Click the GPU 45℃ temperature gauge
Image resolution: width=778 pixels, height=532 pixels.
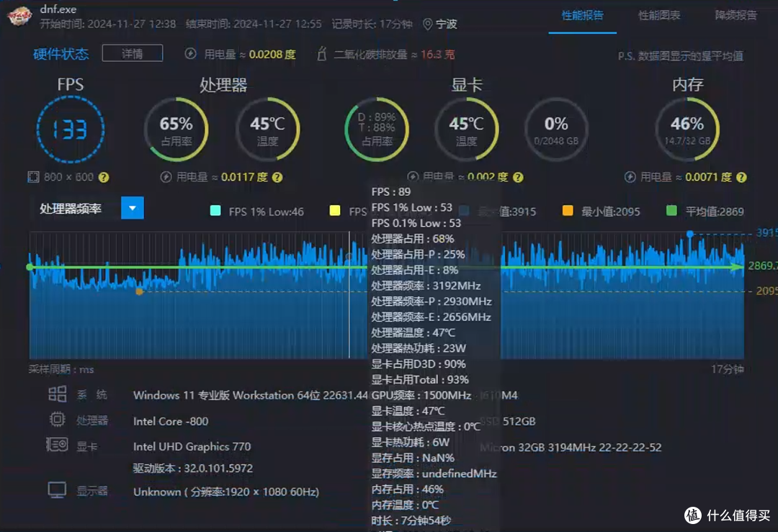(466, 130)
